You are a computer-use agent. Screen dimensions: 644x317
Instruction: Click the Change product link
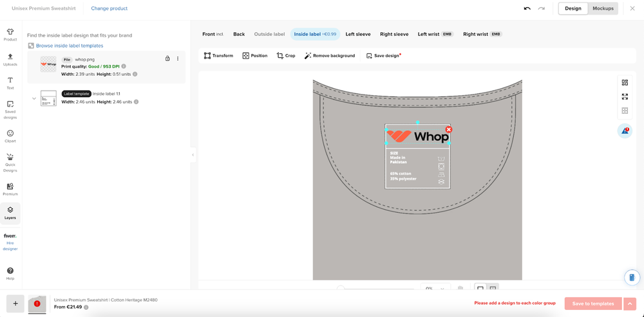(109, 8)
